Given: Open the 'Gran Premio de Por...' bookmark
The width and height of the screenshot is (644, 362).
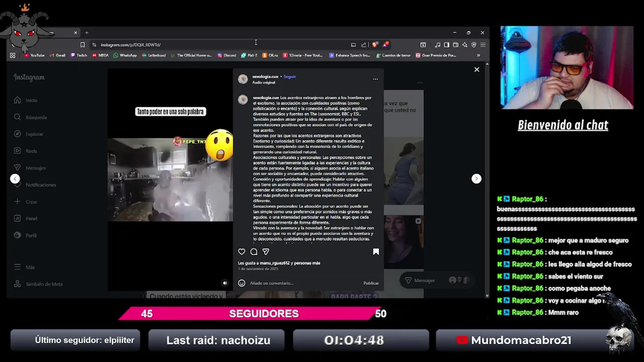Looking at the screenshot, I should point(436,55).
